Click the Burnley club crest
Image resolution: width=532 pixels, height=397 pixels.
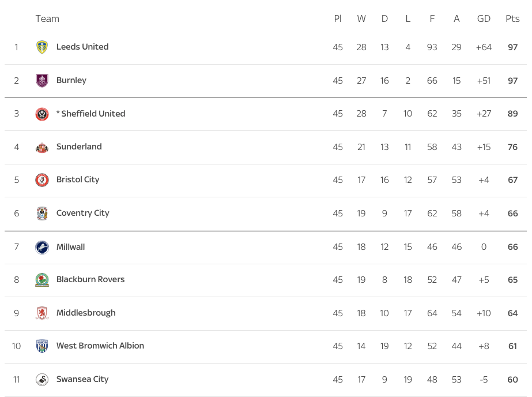click(42, 80)
